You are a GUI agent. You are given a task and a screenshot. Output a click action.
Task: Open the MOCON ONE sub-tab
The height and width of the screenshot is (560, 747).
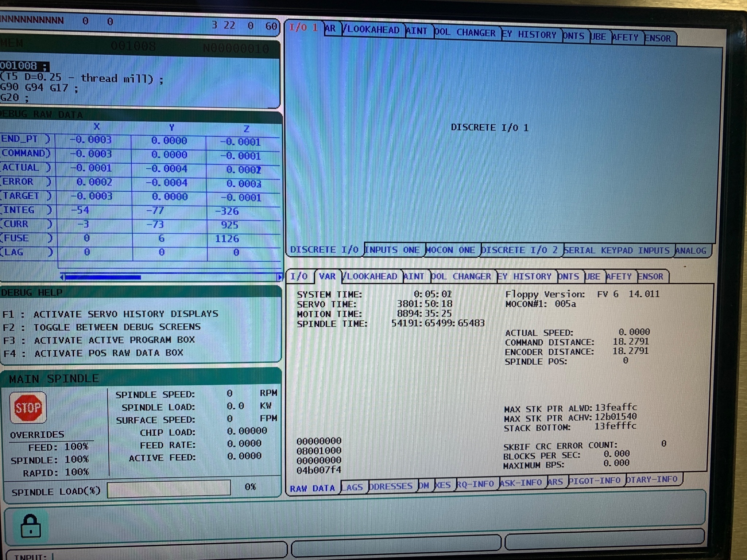452,250
